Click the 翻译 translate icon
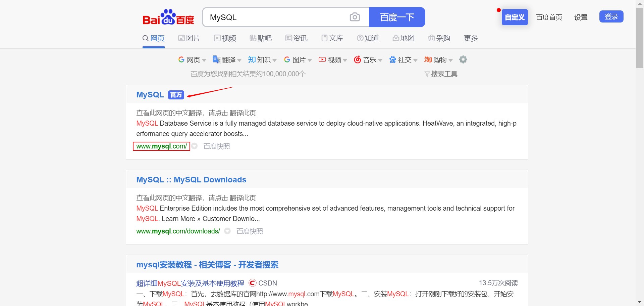 (x=216, y=59)
